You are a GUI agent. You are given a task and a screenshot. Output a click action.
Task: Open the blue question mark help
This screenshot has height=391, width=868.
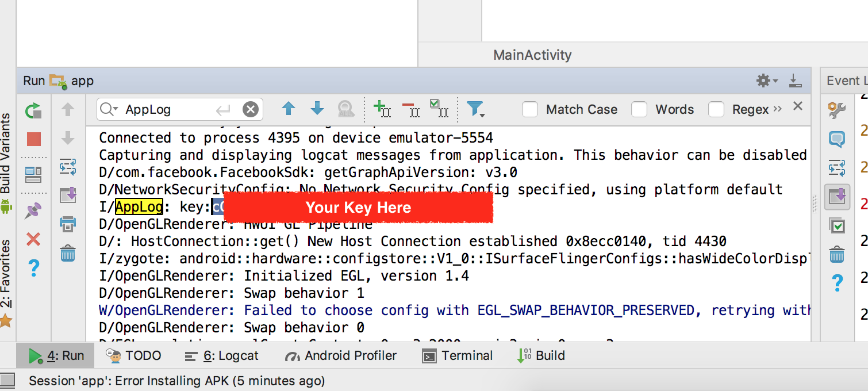pyautogui.click(x=34, y=267)
